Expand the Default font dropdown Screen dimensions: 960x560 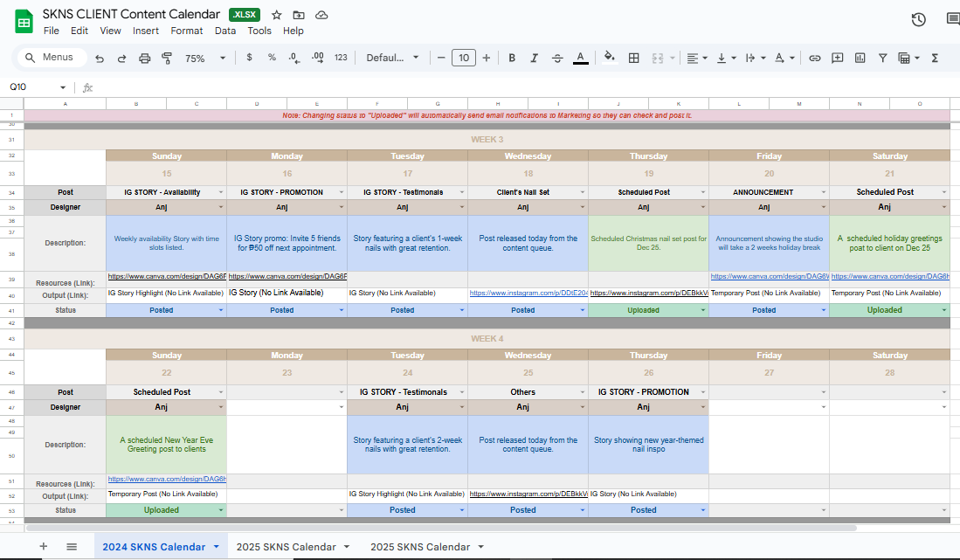coord(392,58)
